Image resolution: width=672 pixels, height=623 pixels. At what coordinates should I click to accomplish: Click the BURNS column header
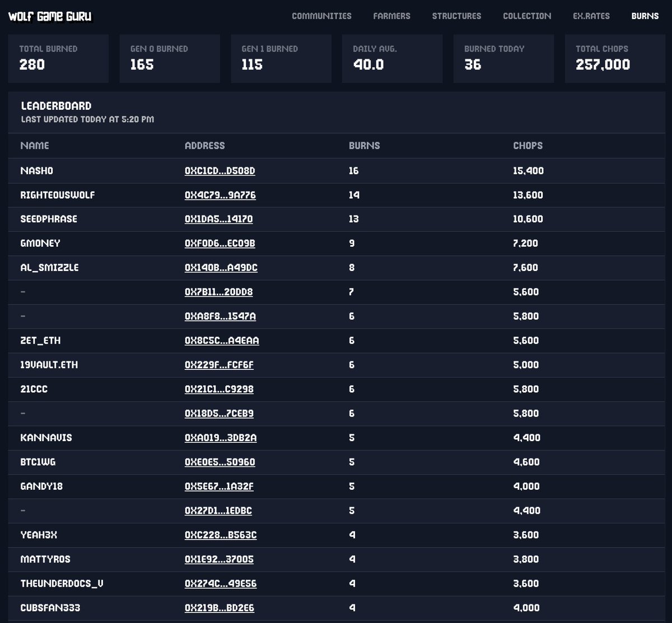[x=364, y=146]
